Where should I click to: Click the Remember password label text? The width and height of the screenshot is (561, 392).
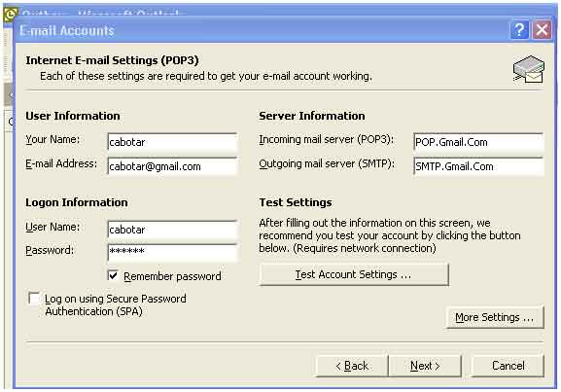(x=172, y=276)
